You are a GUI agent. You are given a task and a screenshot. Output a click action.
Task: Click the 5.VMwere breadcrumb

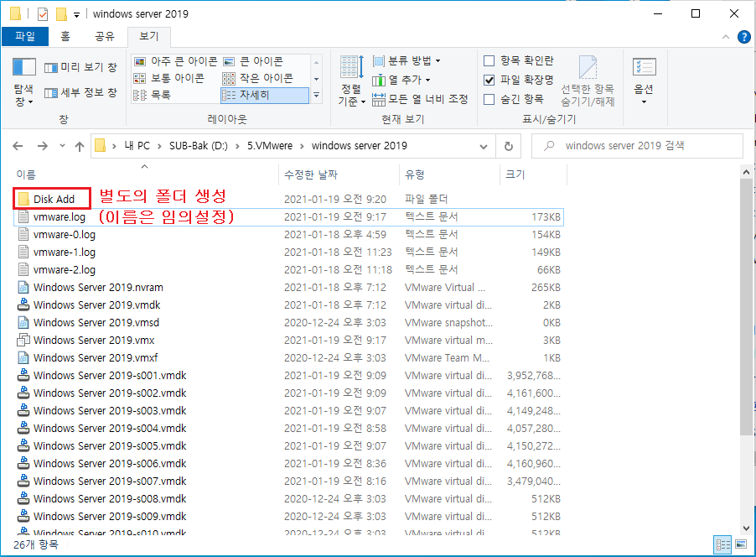270,146
